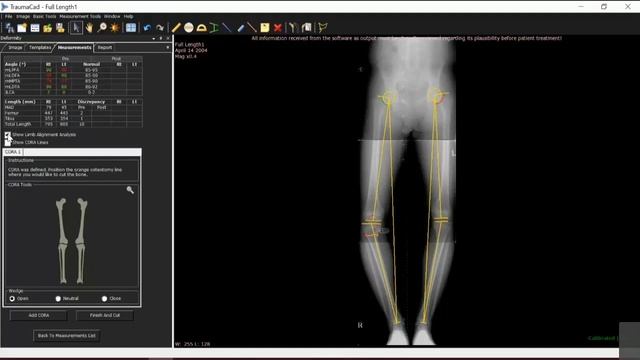640x360 pixels.
Task: Adjust brightness with the sun icon tool
Action: tap(115, 27)
